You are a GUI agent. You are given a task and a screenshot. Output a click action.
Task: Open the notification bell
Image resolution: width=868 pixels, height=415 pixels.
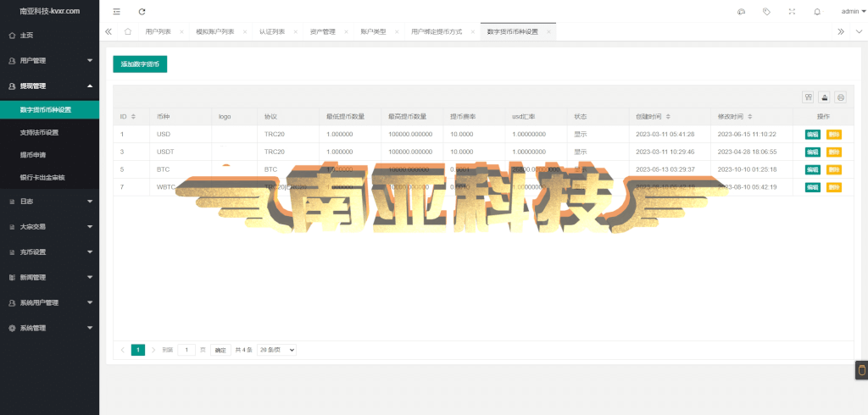click(x=817, y=12)
